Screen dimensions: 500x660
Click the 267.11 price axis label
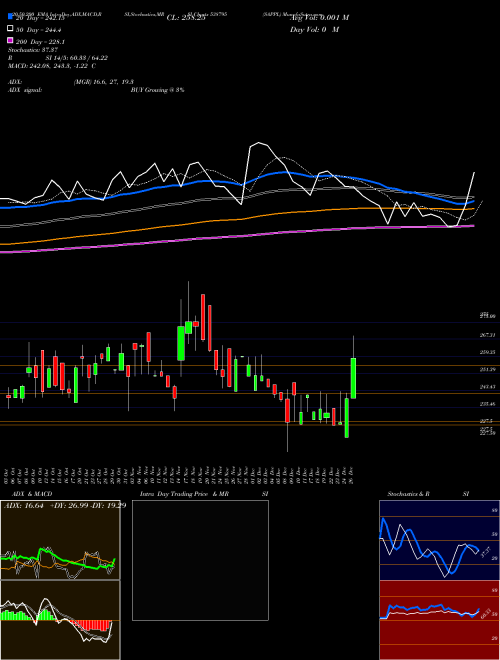487,335
